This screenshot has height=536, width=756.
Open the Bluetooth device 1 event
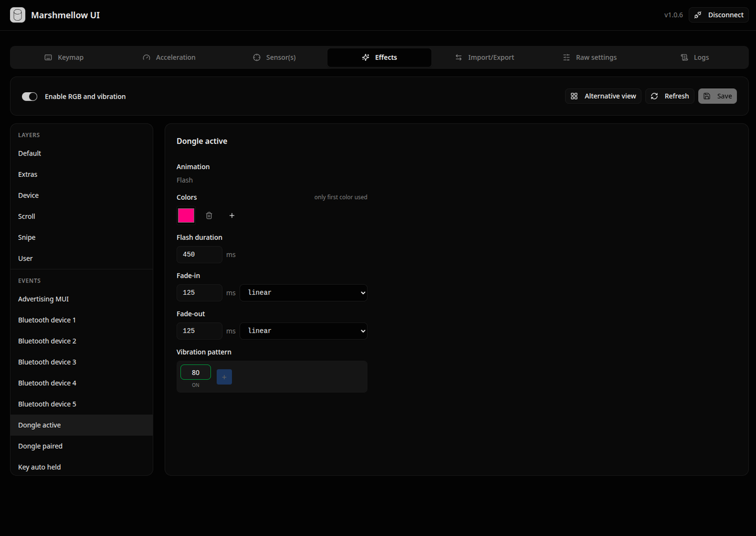pyautogui.click(x=82, y=320)
